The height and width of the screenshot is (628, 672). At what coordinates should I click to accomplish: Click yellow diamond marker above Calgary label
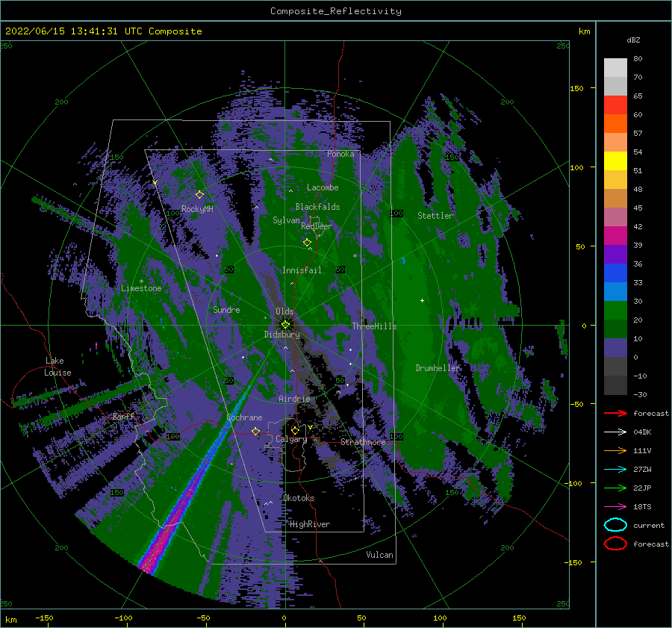295,430
